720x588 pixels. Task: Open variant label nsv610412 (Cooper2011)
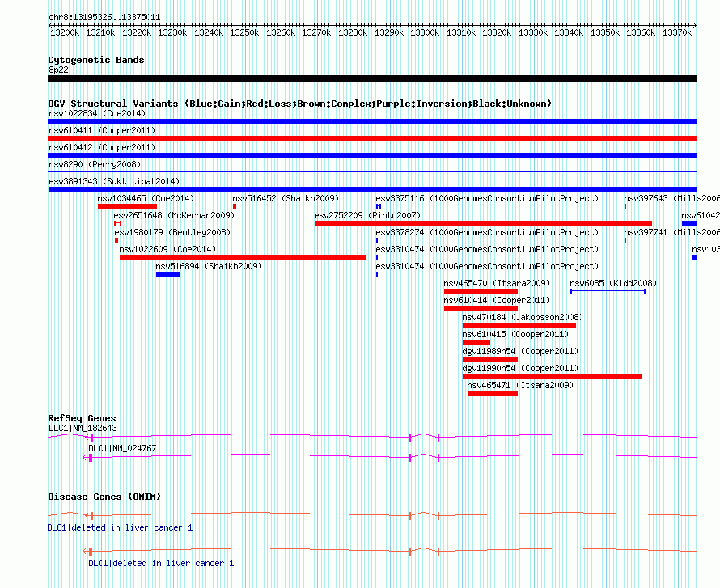102,147
